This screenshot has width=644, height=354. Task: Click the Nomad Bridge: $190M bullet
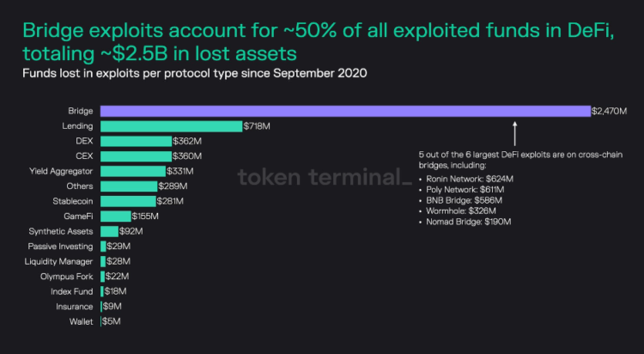coord(468,222)
